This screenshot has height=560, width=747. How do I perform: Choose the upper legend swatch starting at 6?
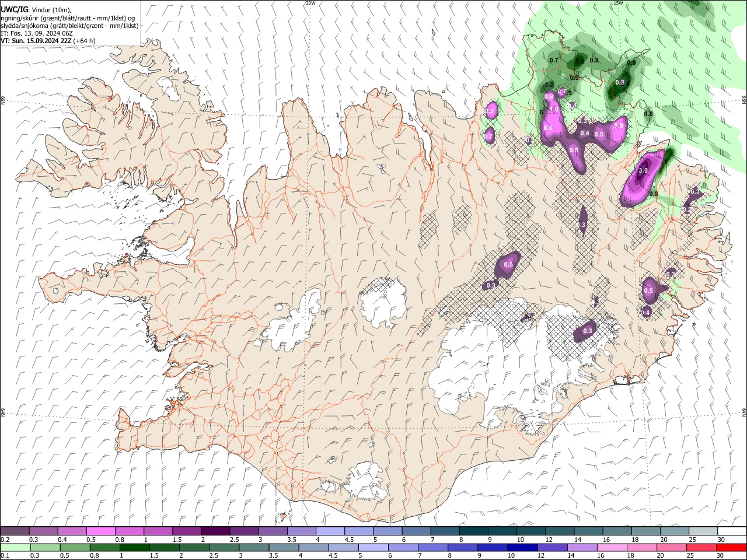coord(416,531)
